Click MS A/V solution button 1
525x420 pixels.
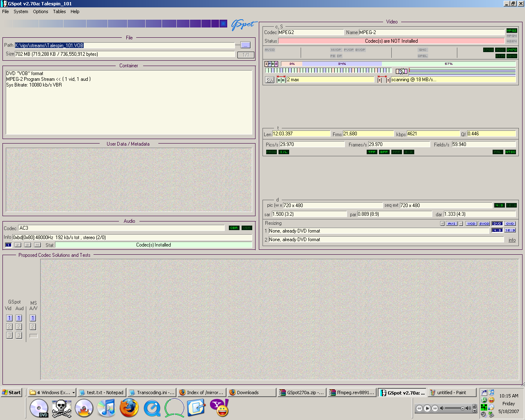(33, 318)
